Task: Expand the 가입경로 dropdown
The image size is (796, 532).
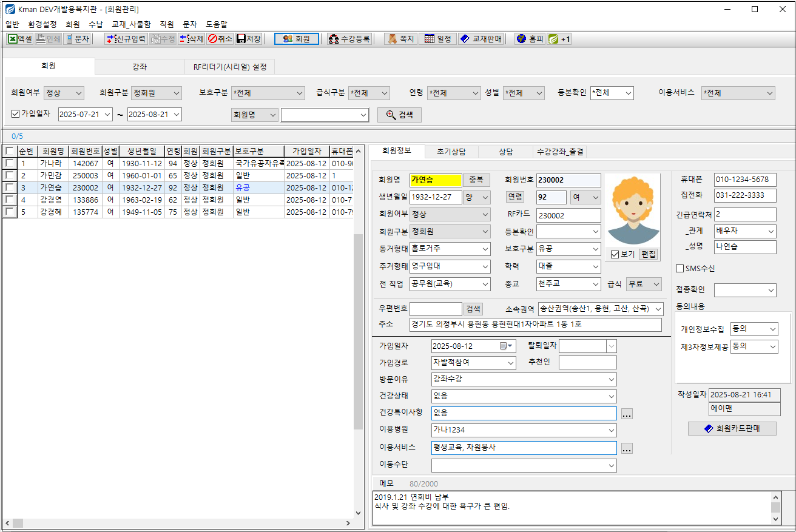Action: (511, 363)
